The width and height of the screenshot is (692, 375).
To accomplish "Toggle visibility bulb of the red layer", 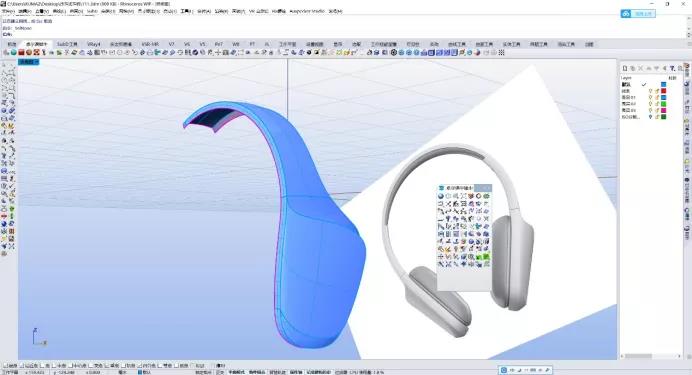I will [x=650, y=91].
